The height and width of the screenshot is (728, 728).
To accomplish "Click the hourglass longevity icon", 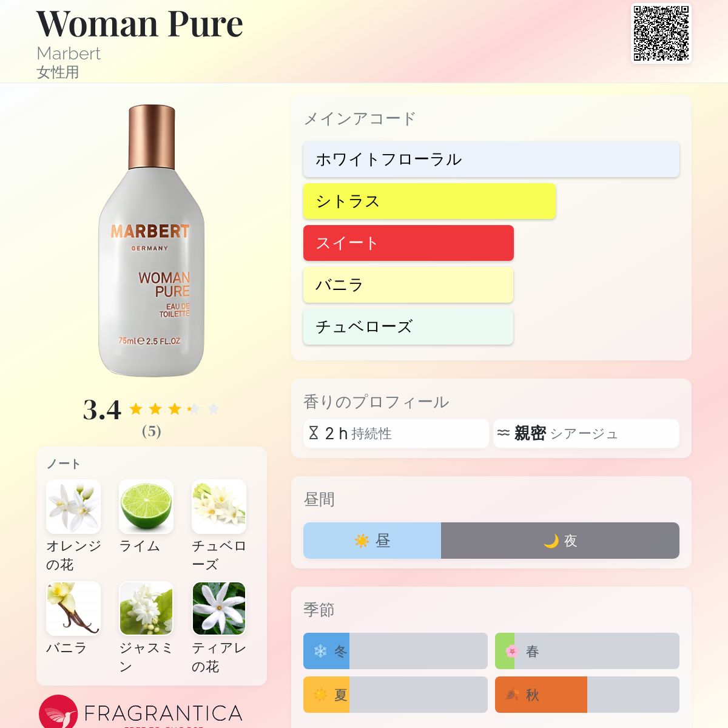I will click(314, 433).
